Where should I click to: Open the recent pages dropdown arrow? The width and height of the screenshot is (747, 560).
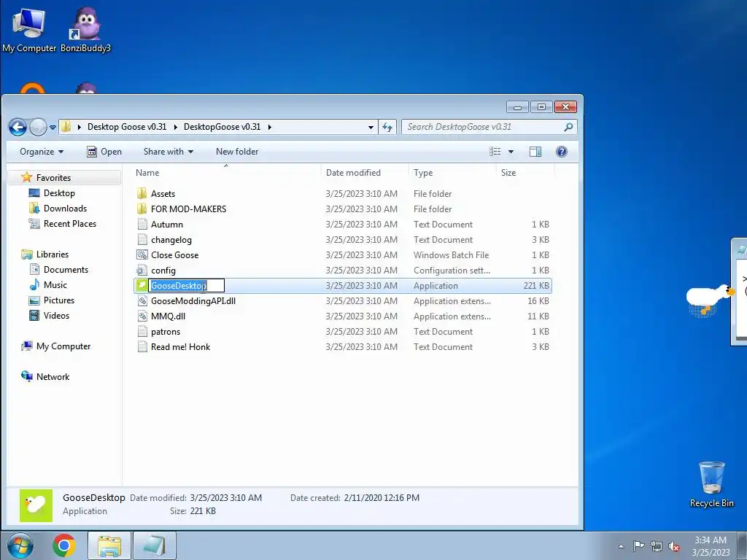[x=53, y=127]
